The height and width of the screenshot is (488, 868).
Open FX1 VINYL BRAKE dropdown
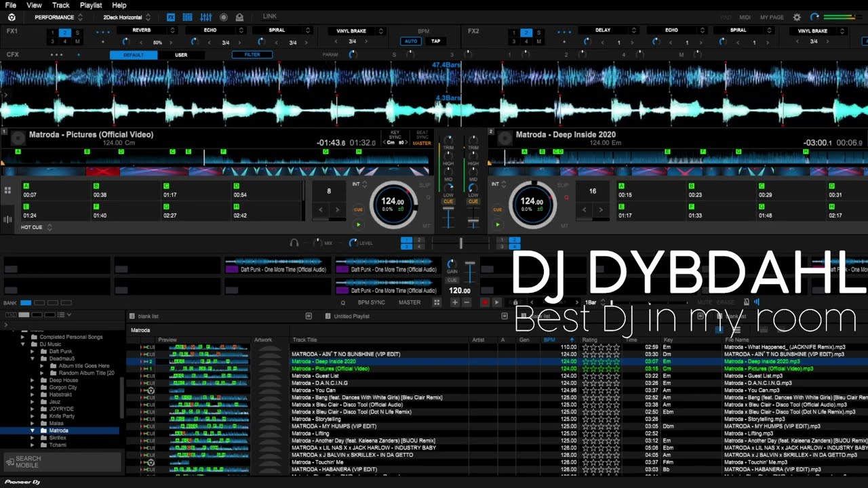point(357,30)
